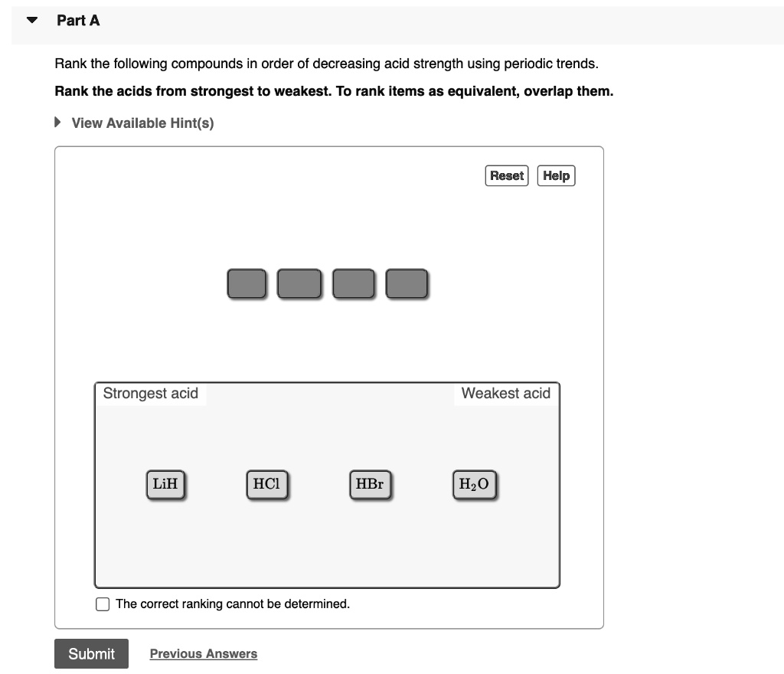Image resolution: width=784 pixels, height=674 pixels.
Task: Select the H2O tile
Action: [475, 485]
